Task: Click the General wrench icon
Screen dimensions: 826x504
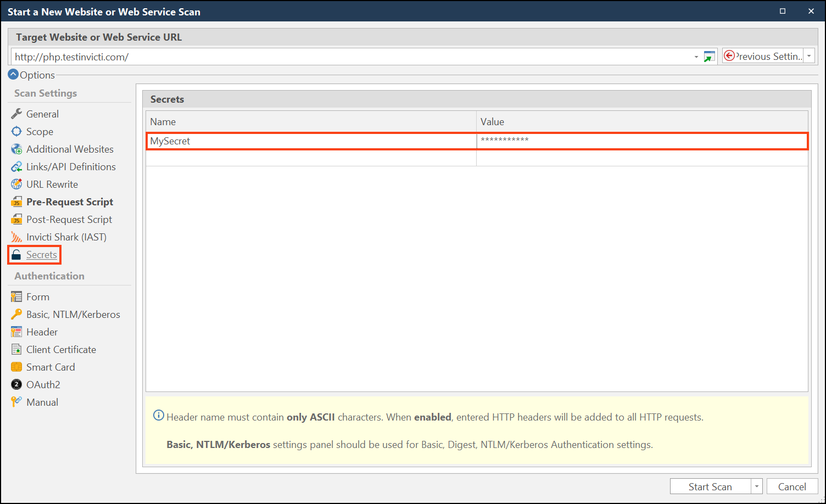Action: (x=16, y=114)
